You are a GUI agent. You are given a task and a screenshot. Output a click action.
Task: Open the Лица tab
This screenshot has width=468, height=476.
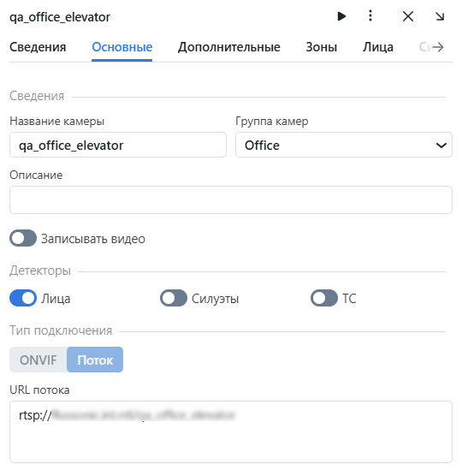[378, 47]
